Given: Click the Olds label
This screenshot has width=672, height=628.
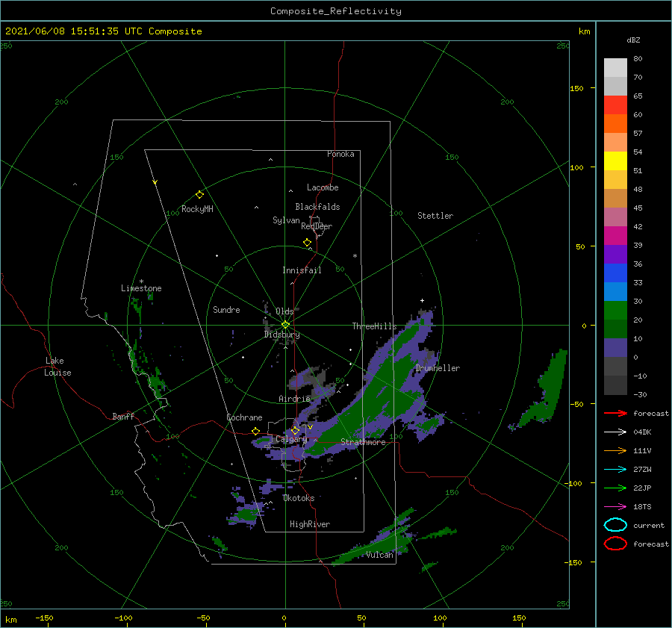Looking at the screenshot, I should (284, 311).
